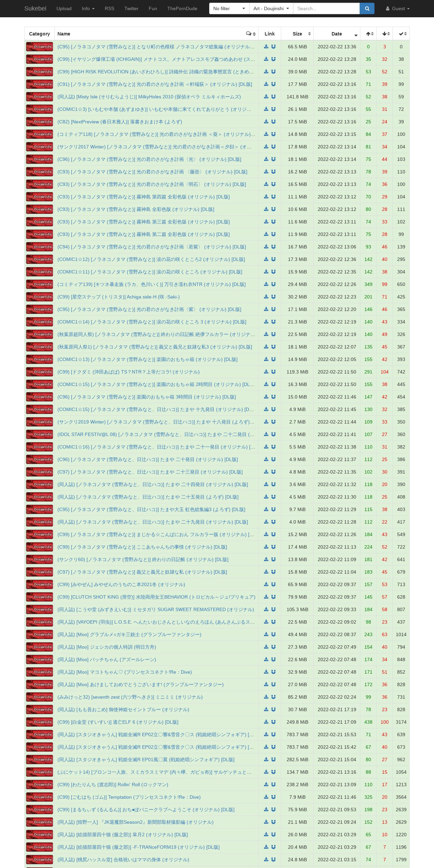
Task: Sort the table by the Date column
Action: click(x=337, y=34)
